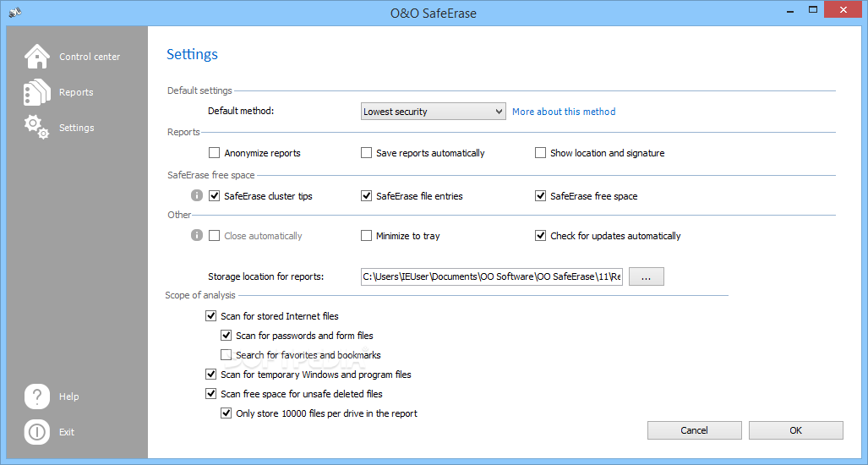Uncheck Scan for passwords and form files
868x465 pixels.
point(226,336)
